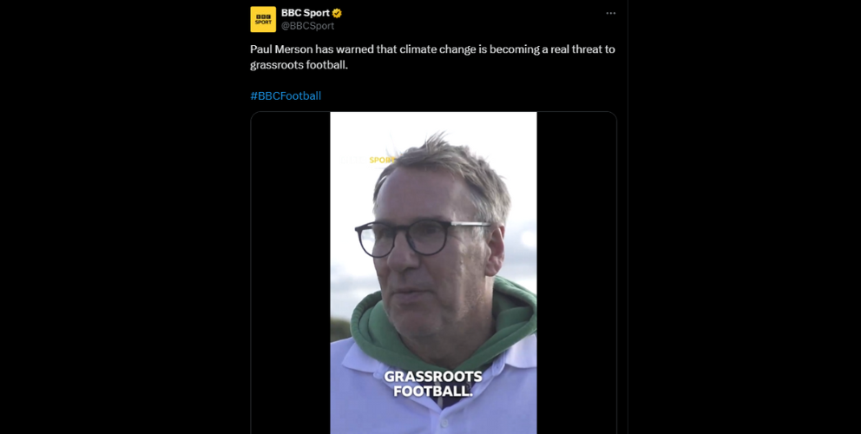Click the BBC Sport profile avatar
The width and height of the screenshot is (868, 434).
pos(263,19)
